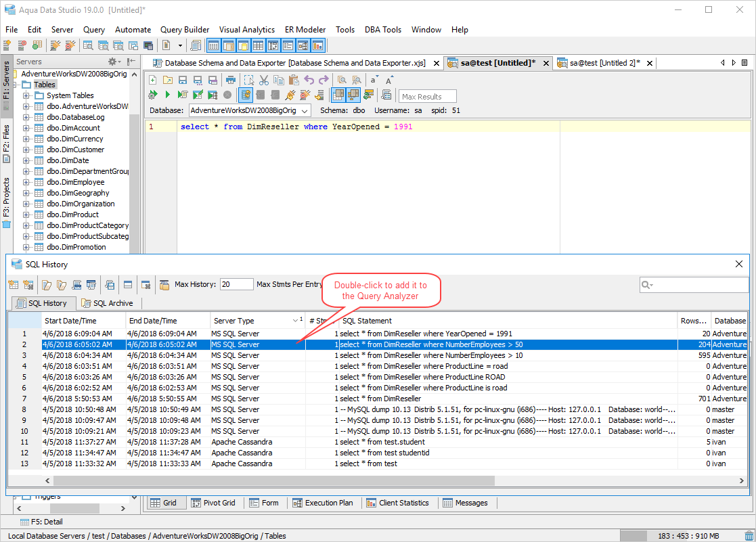
Task: Close the SQL History panel
Action: coord(738,264)
